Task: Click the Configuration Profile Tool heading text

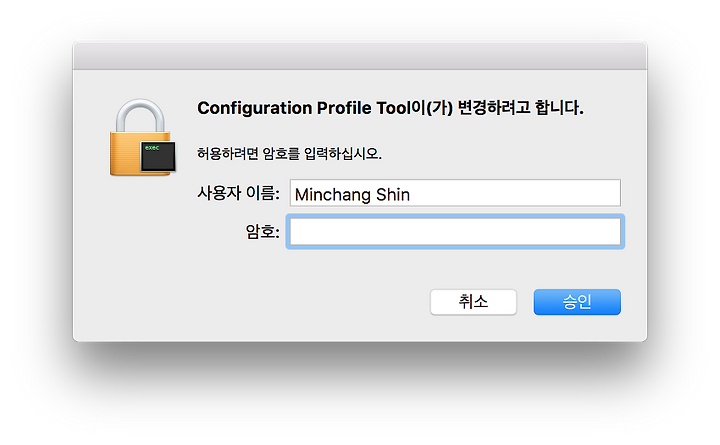Action: tap(390, 108)
